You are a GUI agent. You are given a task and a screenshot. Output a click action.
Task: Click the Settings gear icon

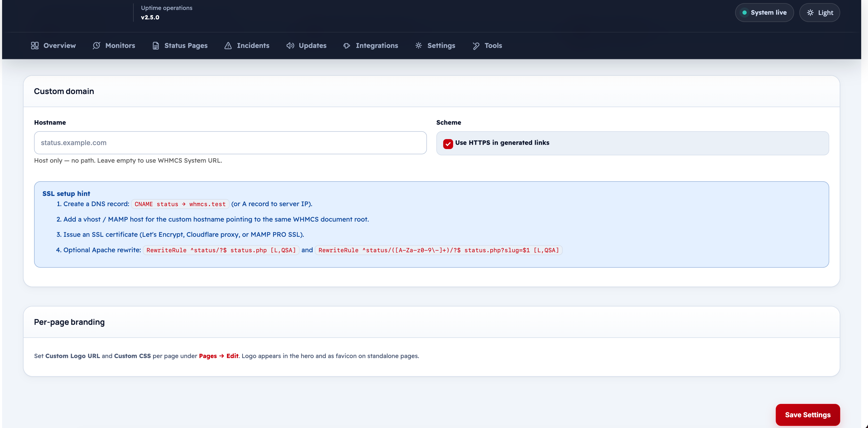(419, 46)
